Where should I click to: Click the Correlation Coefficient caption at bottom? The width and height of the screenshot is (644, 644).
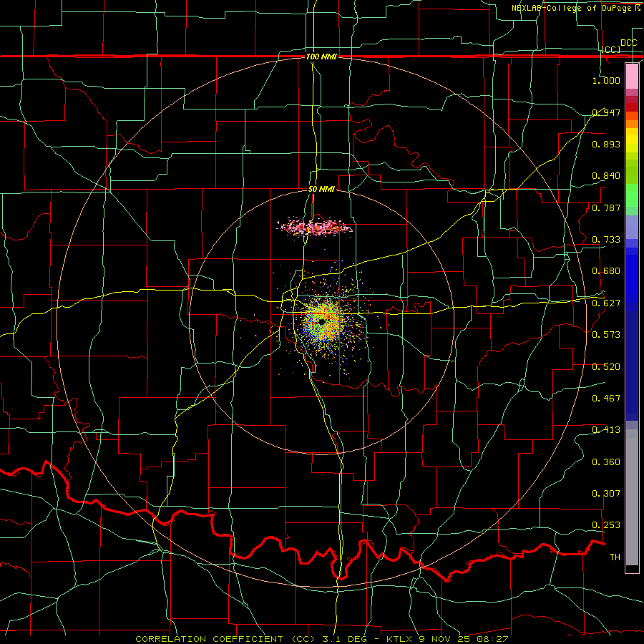322,639
